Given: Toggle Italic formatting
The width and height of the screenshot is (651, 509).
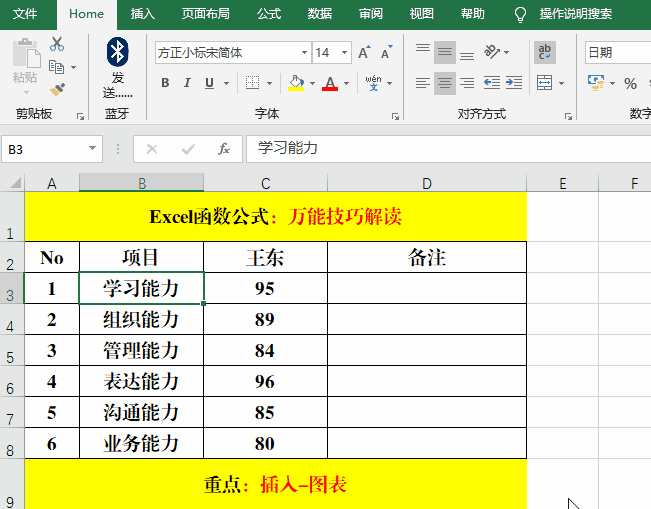Looking at the screenshot, I should coord(187,83).
